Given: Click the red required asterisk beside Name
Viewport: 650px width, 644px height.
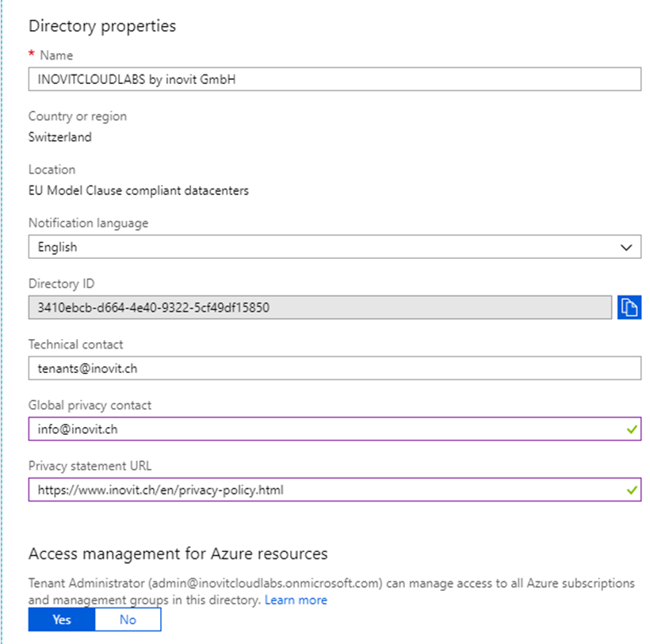Looking at the screenshot, I should coord(32,53).
